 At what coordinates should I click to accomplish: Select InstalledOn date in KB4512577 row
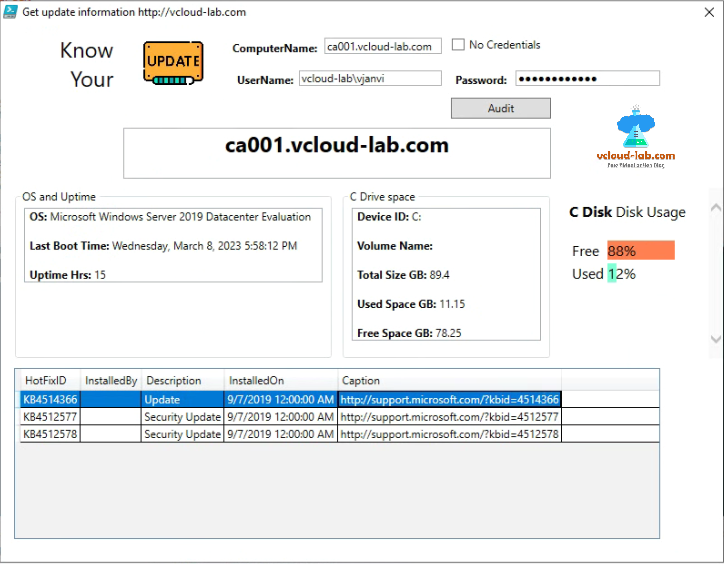click(281, 417)
